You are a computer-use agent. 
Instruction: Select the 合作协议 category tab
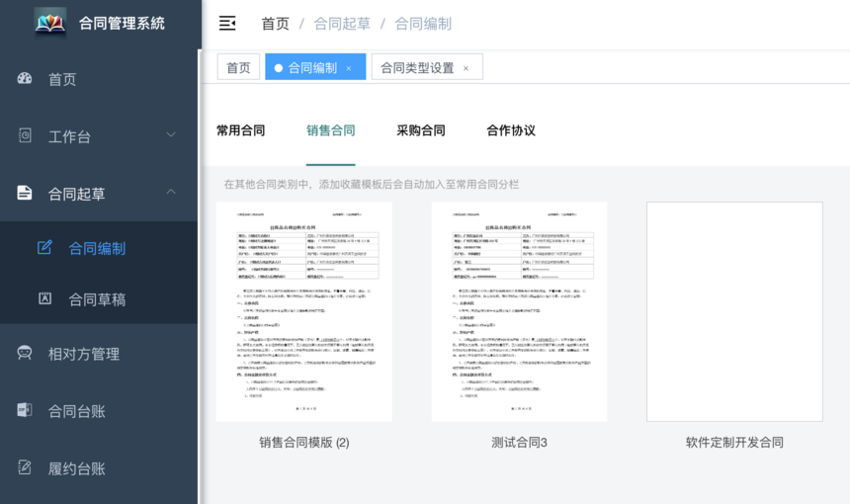coord(511,130)
